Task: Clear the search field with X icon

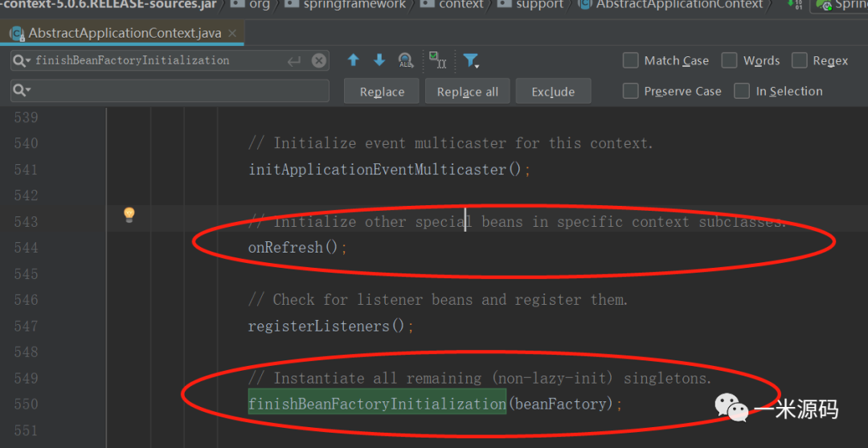Action: [319, 60]
